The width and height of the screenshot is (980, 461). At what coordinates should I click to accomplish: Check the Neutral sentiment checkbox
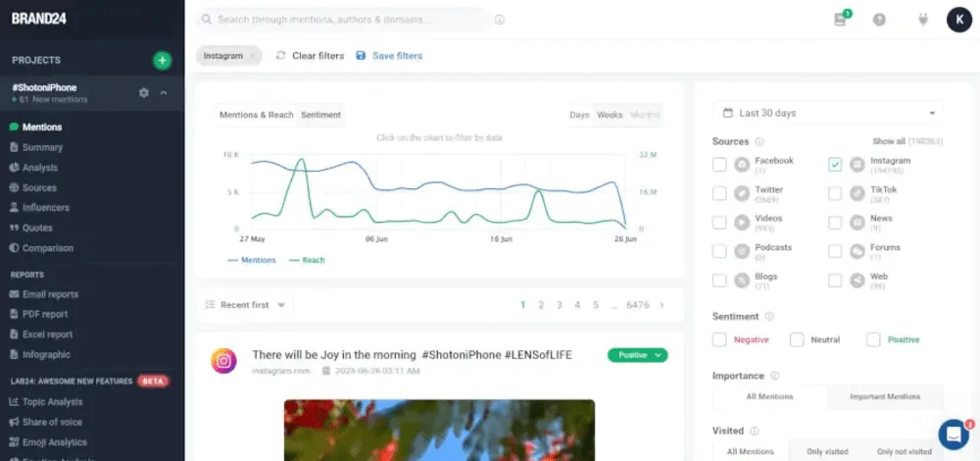[x=796, y=339]
